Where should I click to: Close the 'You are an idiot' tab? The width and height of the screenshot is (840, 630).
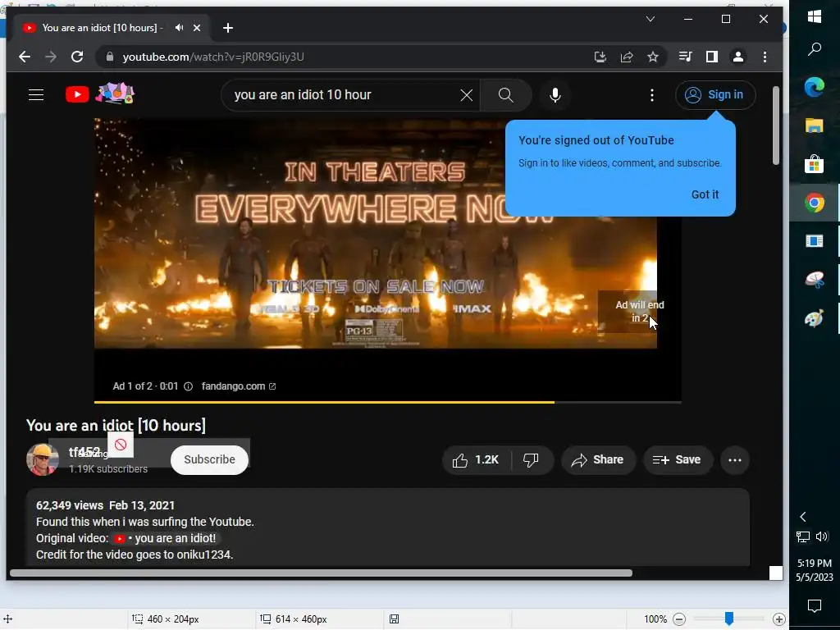[197, 27]
